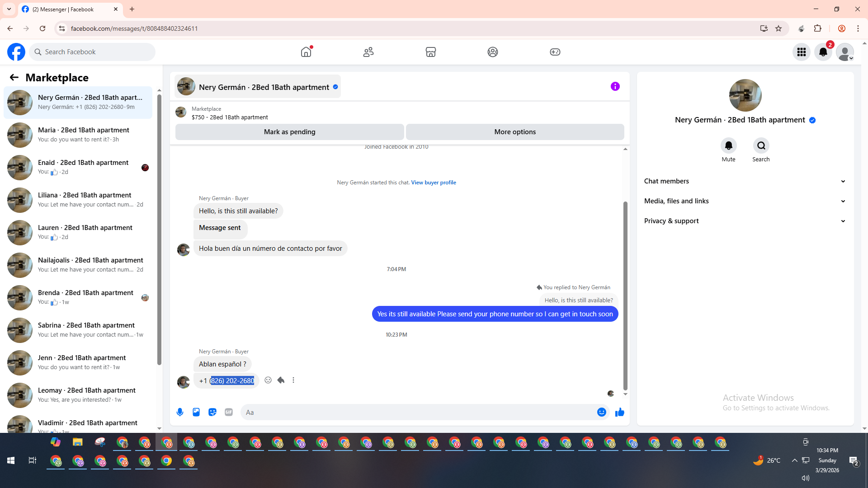Open Windows Task View

(33, 460)
